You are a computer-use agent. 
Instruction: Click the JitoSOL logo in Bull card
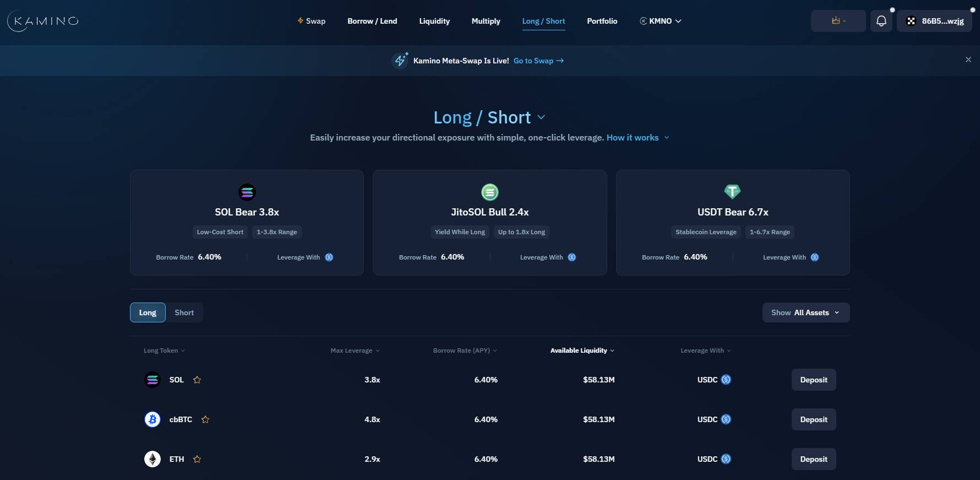490,192
